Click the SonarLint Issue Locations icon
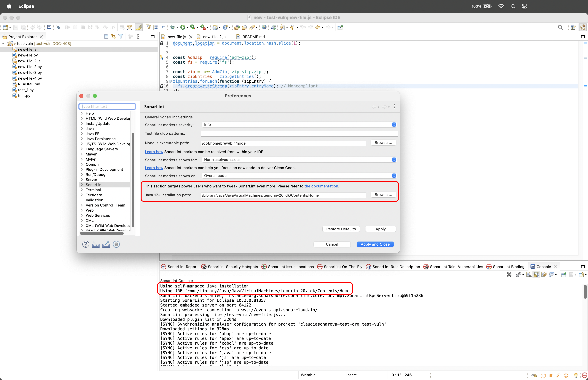This screenshot has width=588, height=380. pos(264,267)
